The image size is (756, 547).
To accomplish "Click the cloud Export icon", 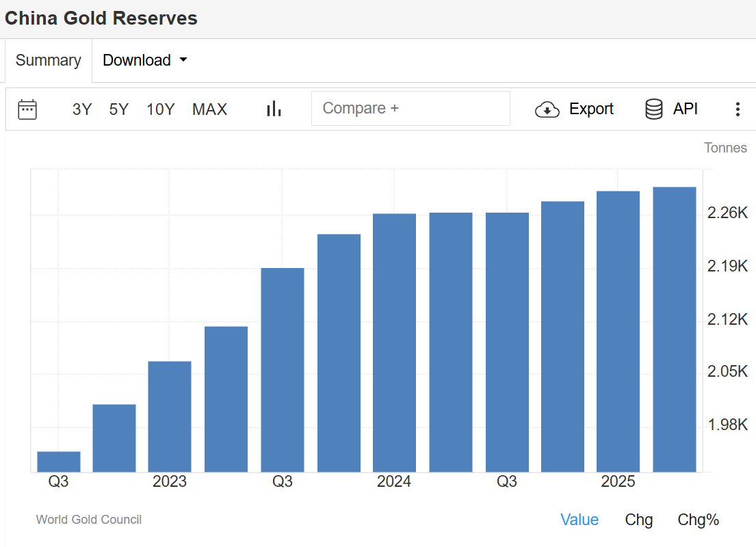I will 547,109.
